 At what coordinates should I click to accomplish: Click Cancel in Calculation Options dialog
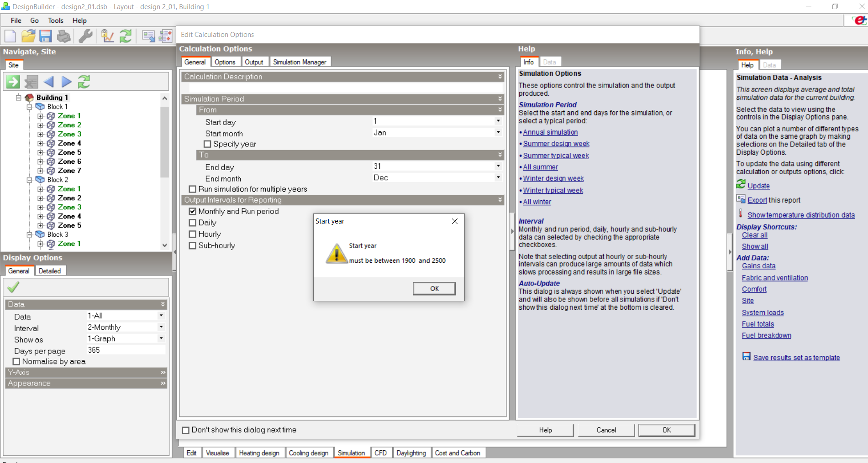[606, 430]
